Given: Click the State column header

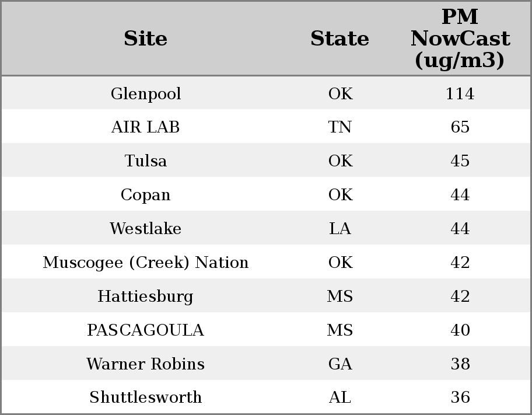Looking at the screenshot, I should click(x=339, y=39).
